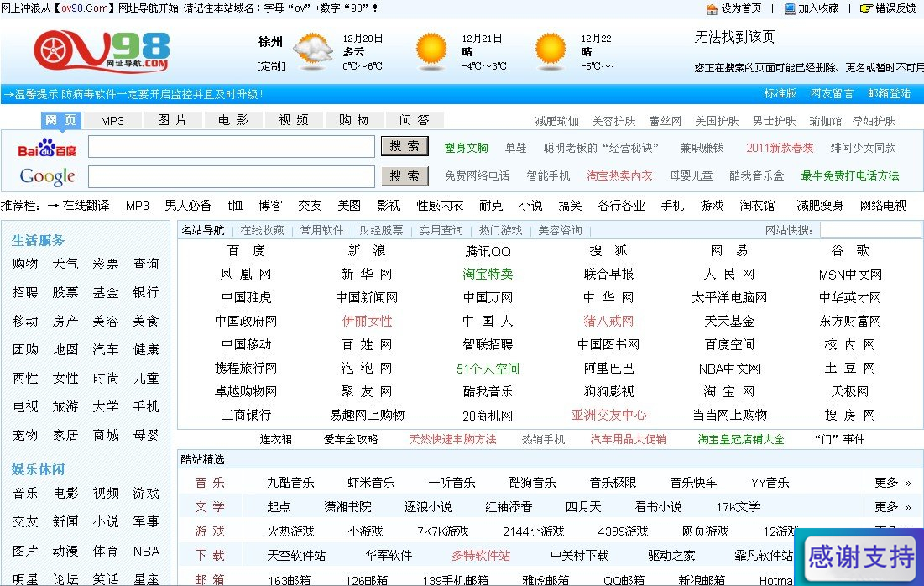The height and width of the screenshot is (586, 924).
Task: Switch to the 实用查询 tab
Action: [x=441, y=230]
